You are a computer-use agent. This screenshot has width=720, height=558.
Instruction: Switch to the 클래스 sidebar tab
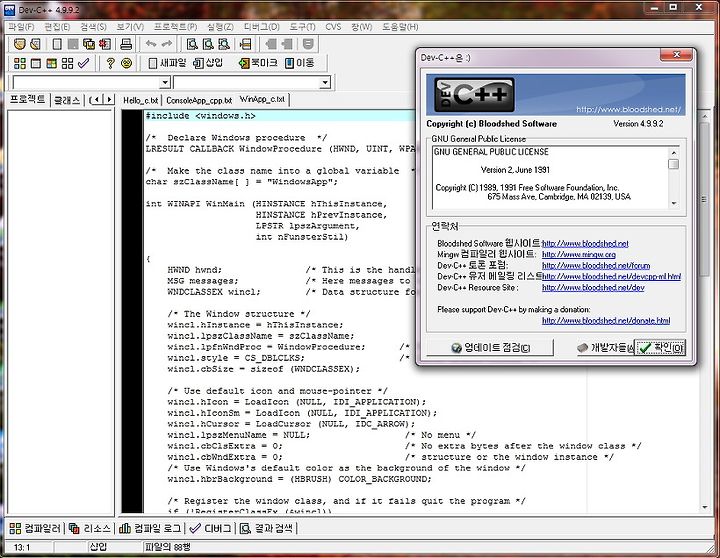[x=67, y=100]
